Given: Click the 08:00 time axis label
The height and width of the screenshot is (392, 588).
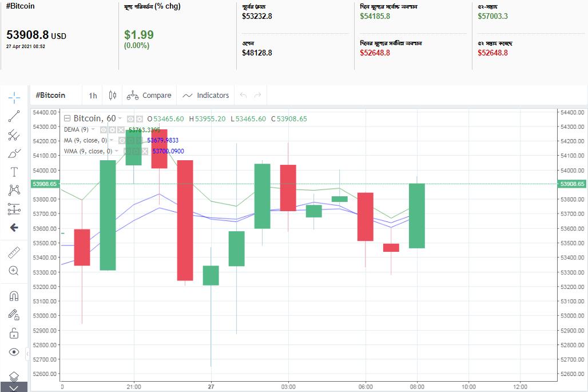Looking at the screenshot, I should [x=417, y=387].
